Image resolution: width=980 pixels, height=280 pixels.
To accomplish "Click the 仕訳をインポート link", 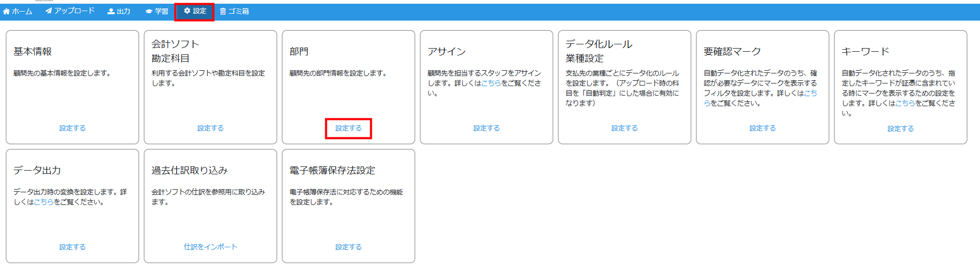I will [x=210, y=247].
